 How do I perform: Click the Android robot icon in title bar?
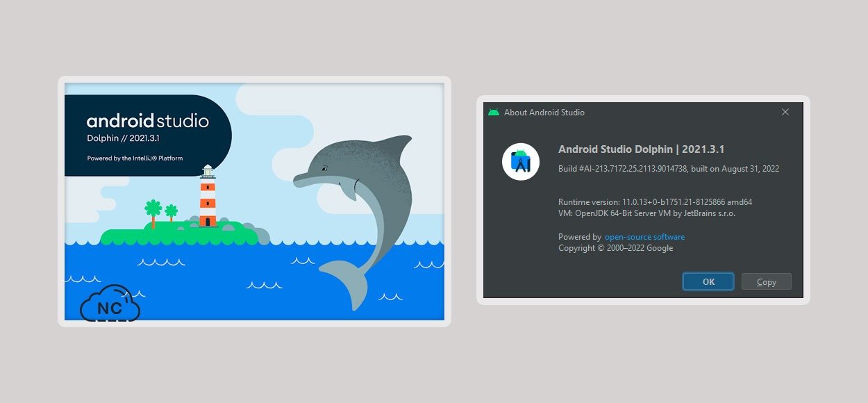point(494,112)
